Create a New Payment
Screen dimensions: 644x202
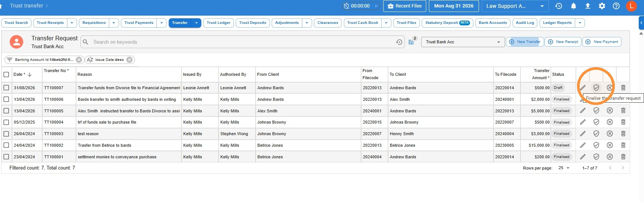coord(602,42)
